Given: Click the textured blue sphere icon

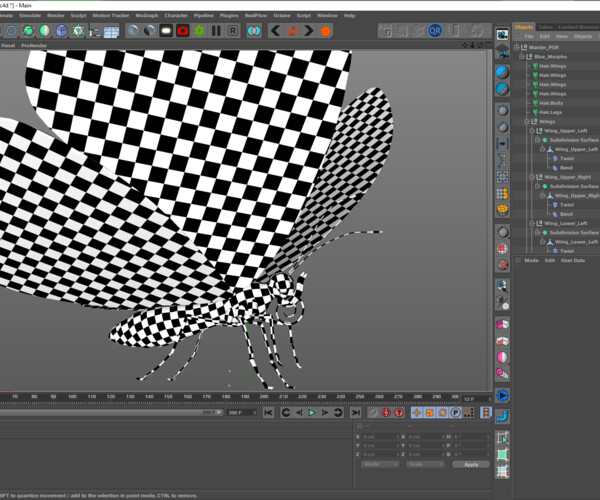Looking at the screenshot, I should (502, 90).
